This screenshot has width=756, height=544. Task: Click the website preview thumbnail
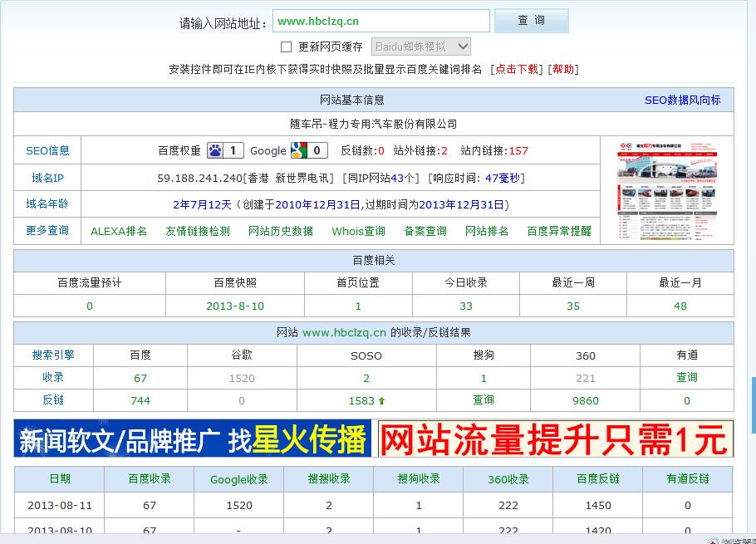[x=667, y=190]
